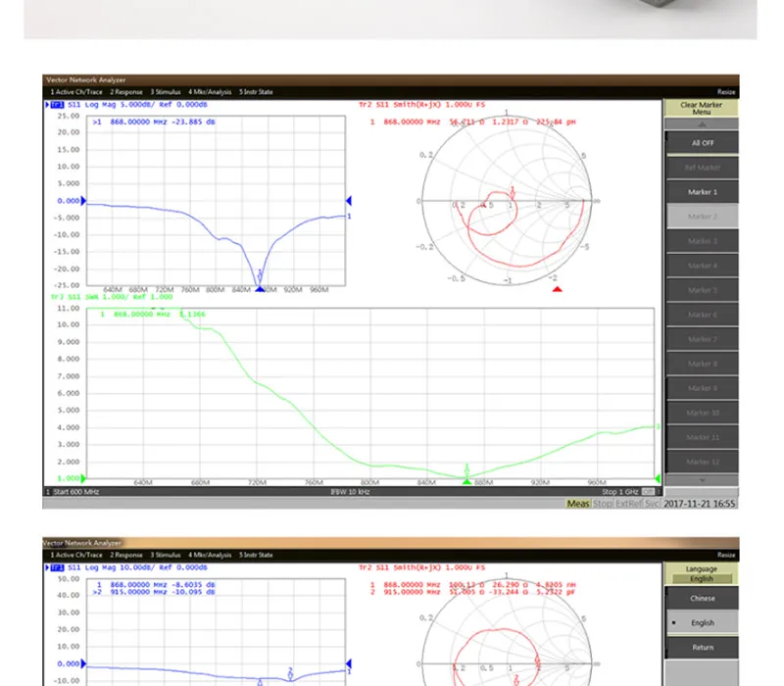Viewport: 784px width, 686px height.
Task: Click Resize in the top analyzer window
Action: tap(726, 92)
